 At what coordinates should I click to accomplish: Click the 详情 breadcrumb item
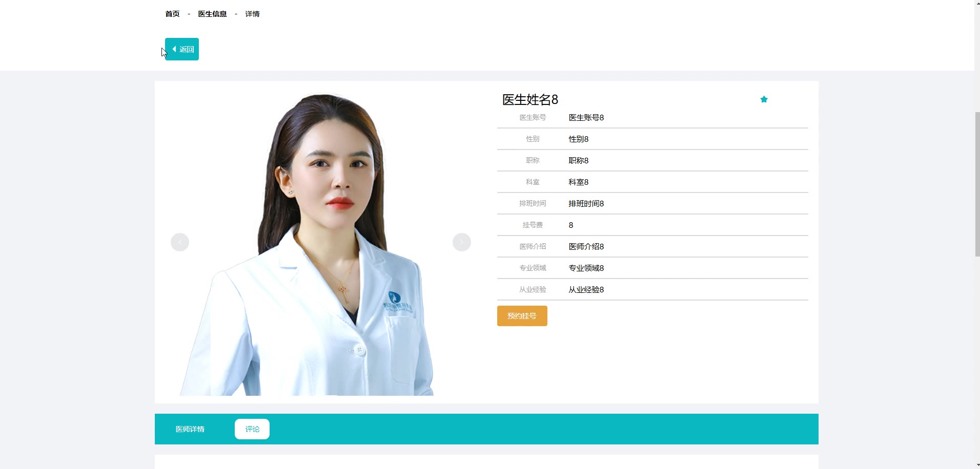click(252, 14)
